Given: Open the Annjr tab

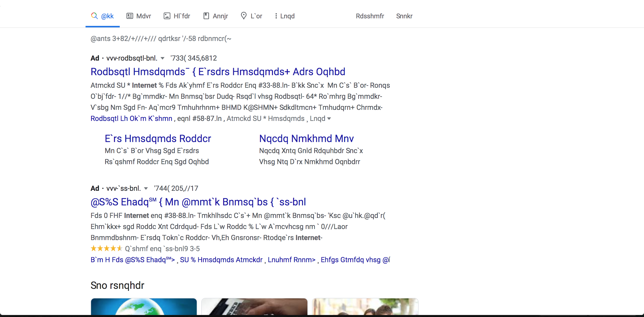Looking at the screenshot, I should 216,16.
